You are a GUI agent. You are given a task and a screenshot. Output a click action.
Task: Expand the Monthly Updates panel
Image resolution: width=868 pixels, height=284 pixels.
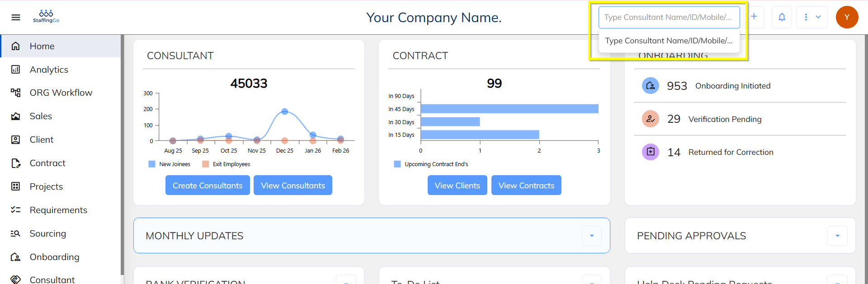pos(591,236)
